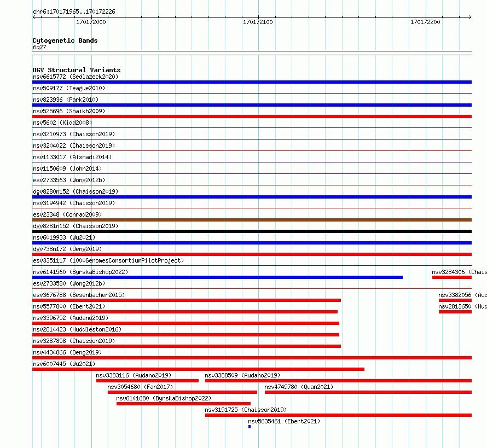The height and width of the screenshot is (448, 487).
Task: Open esv3676788 (Besenbacher2015) variant
Action: point(79,295)
